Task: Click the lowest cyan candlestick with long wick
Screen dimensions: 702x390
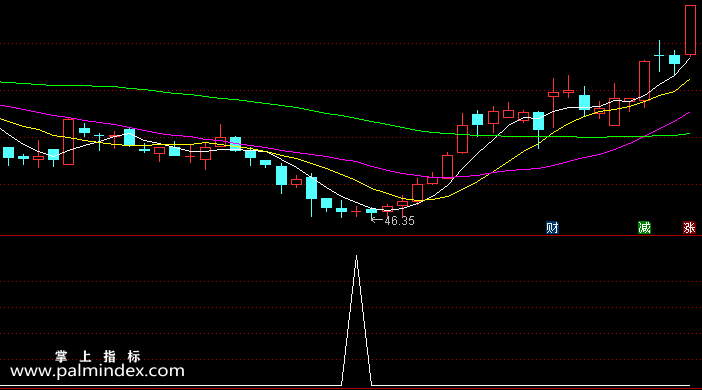Action: (x=312, y=195)
